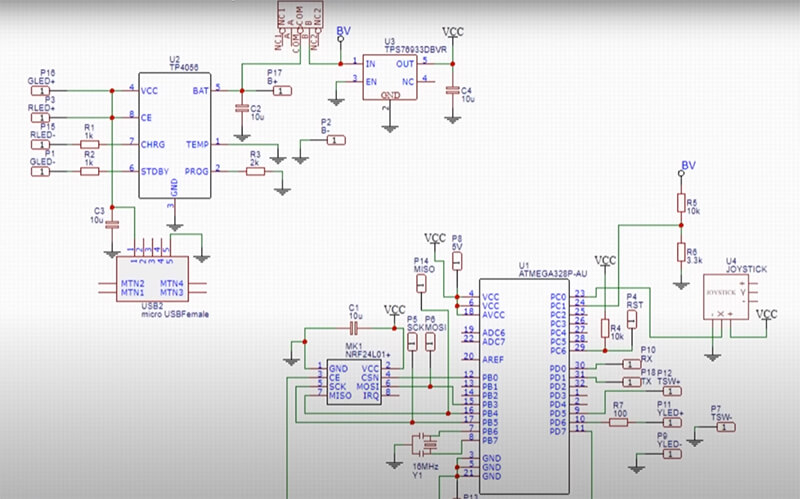Click the P18 TX connector pad

[632, 382]
